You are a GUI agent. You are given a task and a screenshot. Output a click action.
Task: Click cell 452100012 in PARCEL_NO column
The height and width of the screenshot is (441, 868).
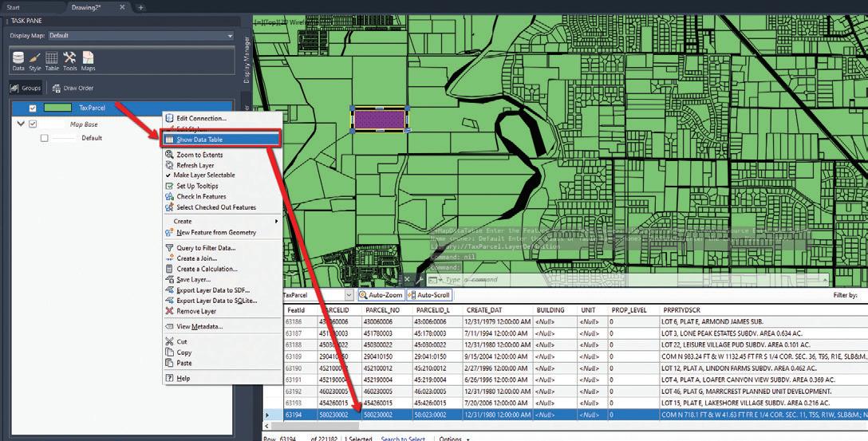387,368
